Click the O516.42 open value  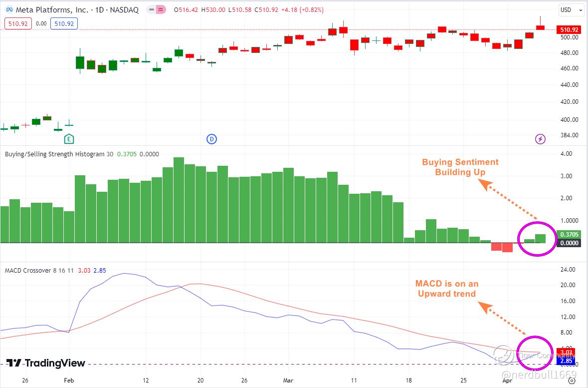[186, 10]
